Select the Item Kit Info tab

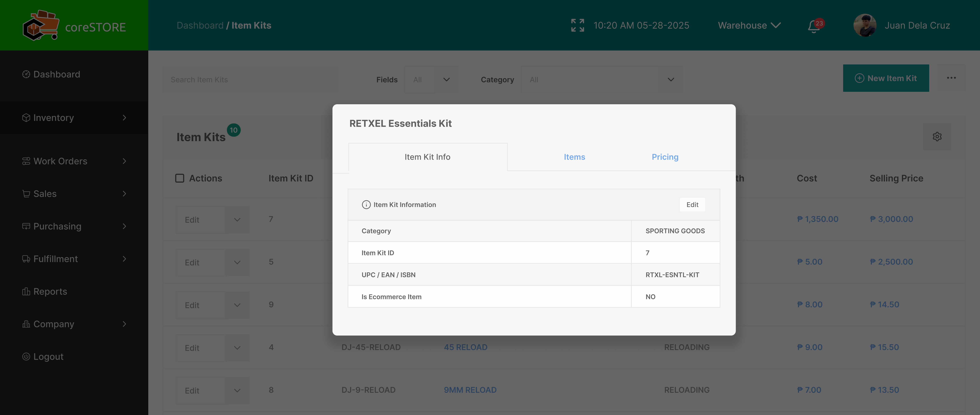click(x=428, y=157)
